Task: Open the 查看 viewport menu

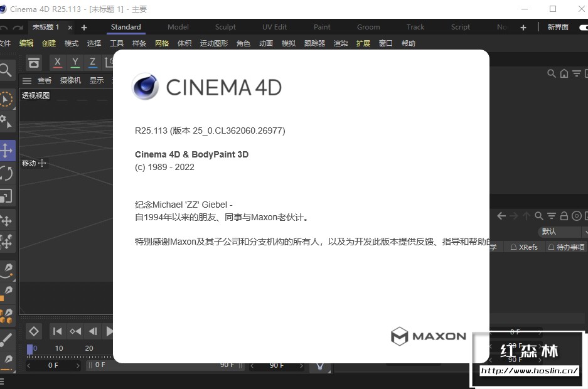Action: [x=45, y=80]
